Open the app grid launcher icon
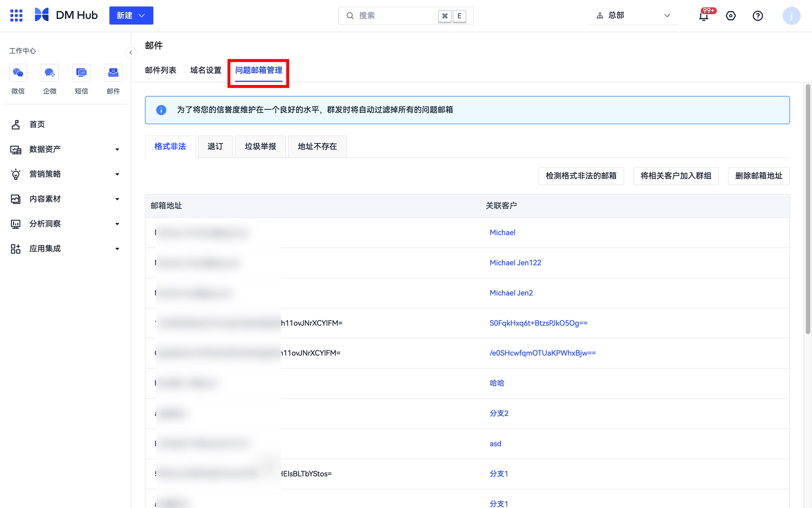 click(16, 16)
